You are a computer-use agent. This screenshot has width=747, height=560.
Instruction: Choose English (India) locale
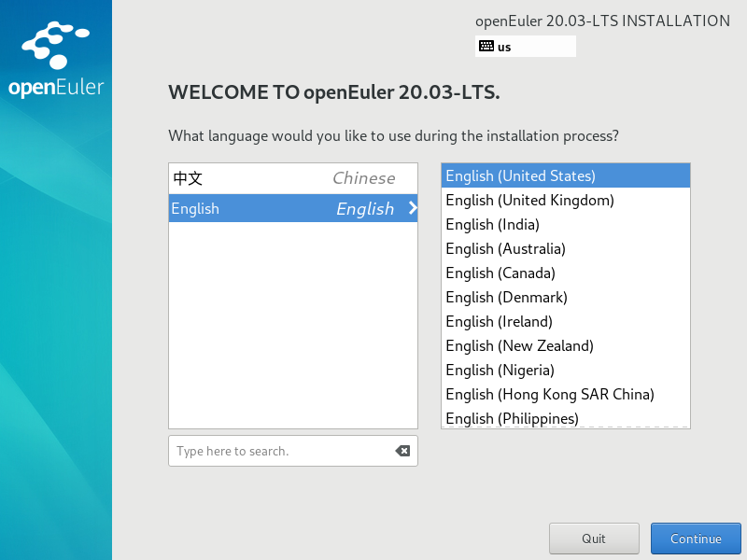pos(566,224)
